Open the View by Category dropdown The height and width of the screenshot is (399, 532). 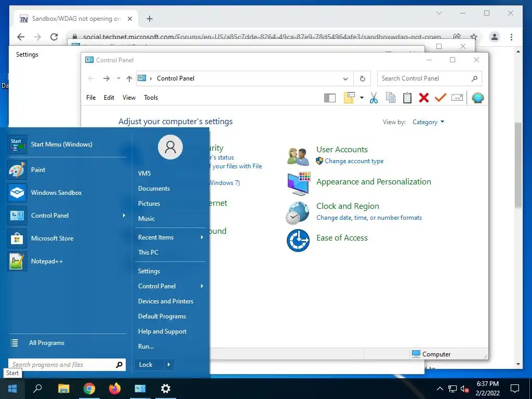tap(428, 122)
